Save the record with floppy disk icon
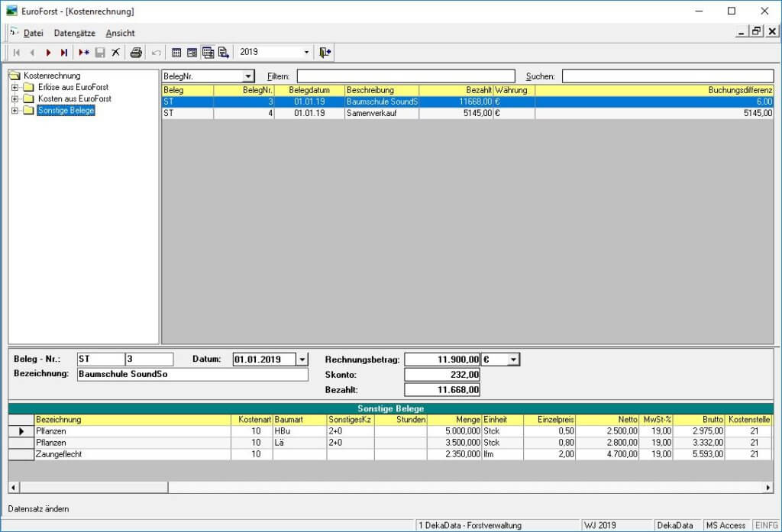Viewport: 782px width, 532px height. pos(100,53)
